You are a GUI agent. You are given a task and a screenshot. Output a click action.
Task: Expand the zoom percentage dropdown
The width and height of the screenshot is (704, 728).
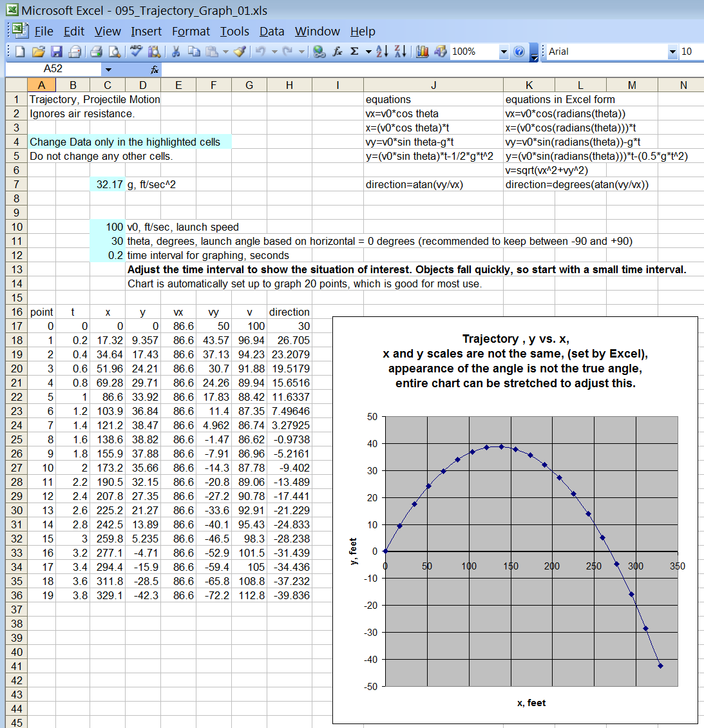(504, 52)
